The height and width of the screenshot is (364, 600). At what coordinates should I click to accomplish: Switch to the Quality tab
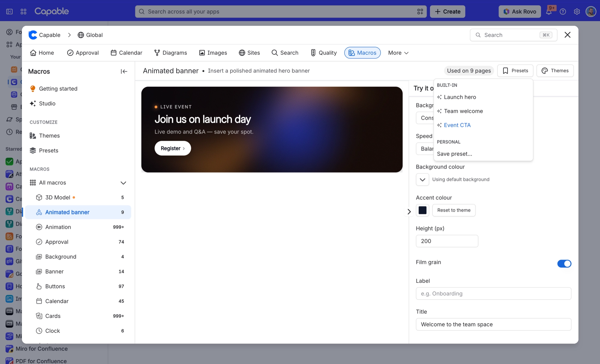click(323, 53)
